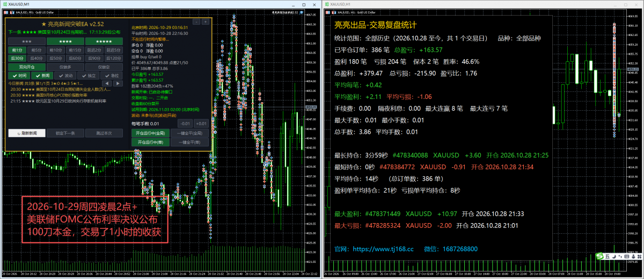Choose 延迟5分 delay option
This screenshot has height=279, width=644.
(x=114, y=50)
